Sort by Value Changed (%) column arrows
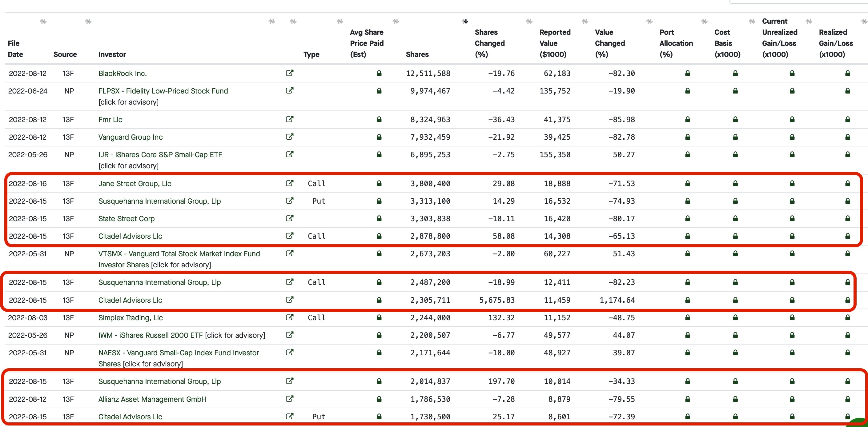Image resolution: width=868 pixels, height=427 pixels. (x=649, y=22)
